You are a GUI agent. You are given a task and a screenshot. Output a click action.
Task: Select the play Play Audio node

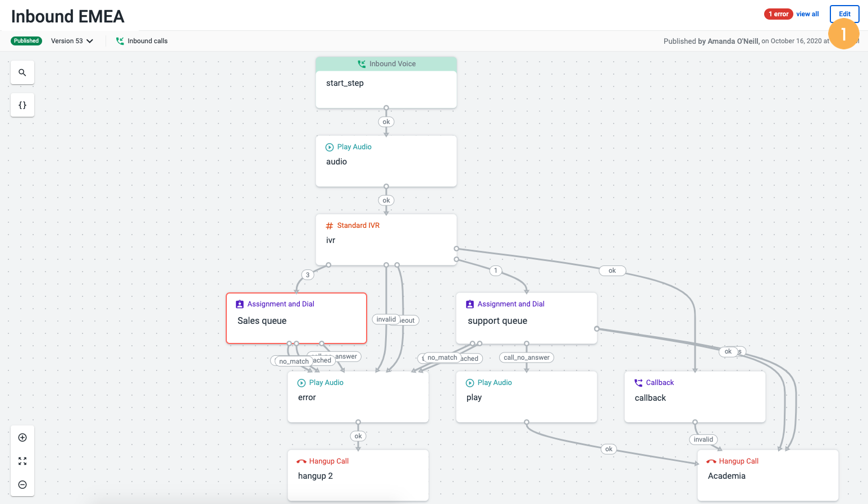tap(527, 397)
